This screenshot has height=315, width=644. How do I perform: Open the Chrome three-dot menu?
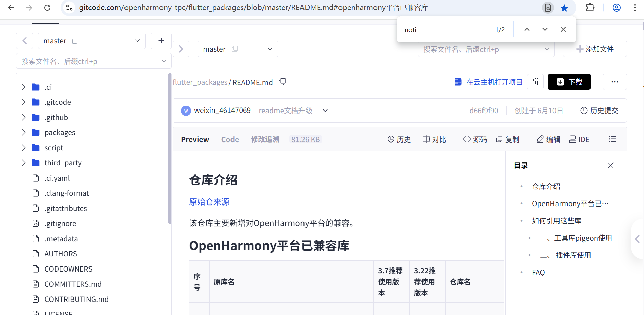pos(635,8)
